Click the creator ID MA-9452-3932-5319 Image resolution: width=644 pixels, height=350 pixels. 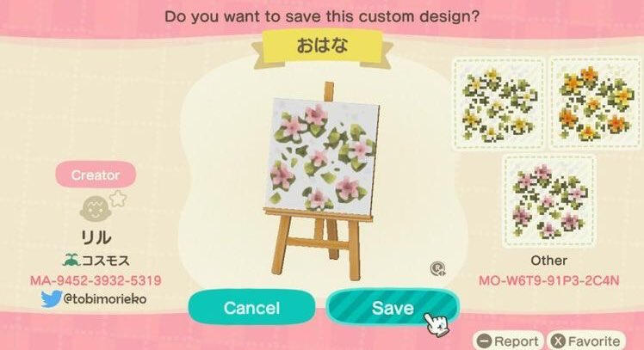(96, 280)
